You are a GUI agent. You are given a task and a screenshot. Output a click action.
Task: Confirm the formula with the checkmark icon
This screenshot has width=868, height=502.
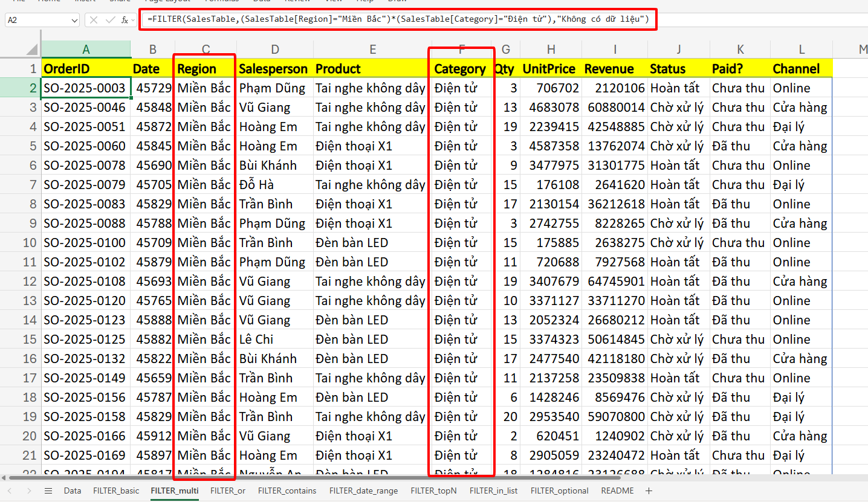tap(110, 20)
